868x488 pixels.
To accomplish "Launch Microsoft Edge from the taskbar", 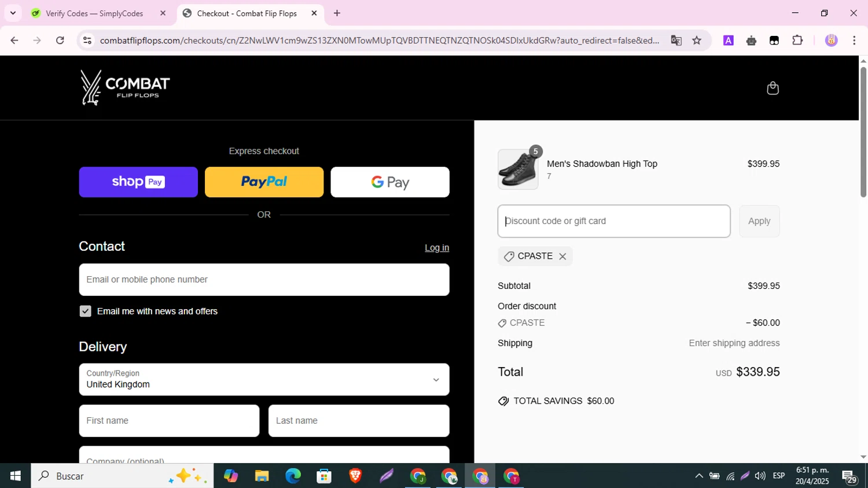I will [293, 476].
